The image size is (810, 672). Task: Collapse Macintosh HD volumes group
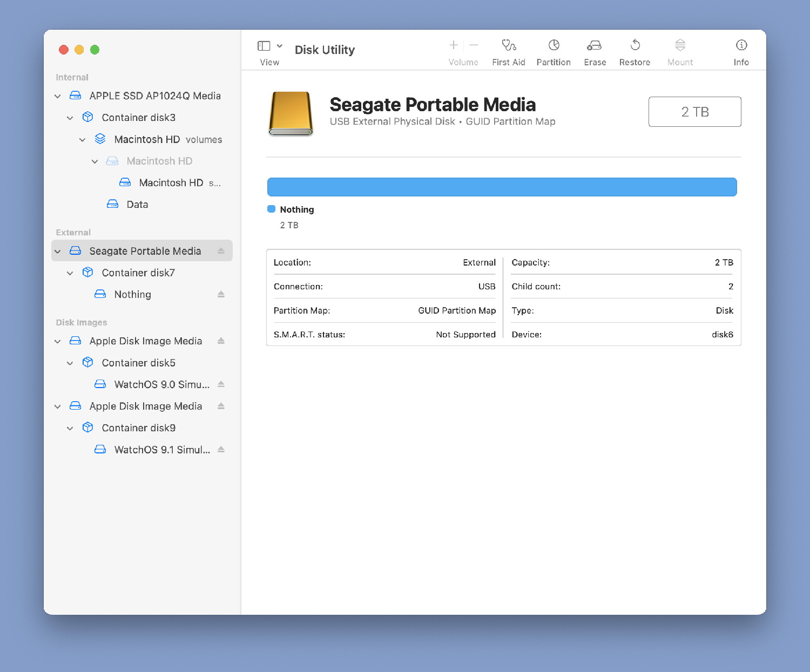click(83, 140)
